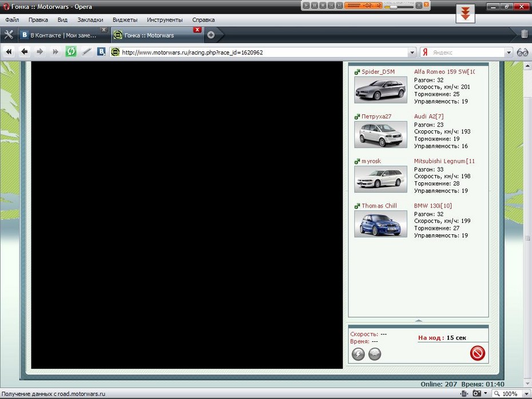Click the gender icon next to Петруха27
Viewport: 532px width, 399px height.
tap(357, 117)
